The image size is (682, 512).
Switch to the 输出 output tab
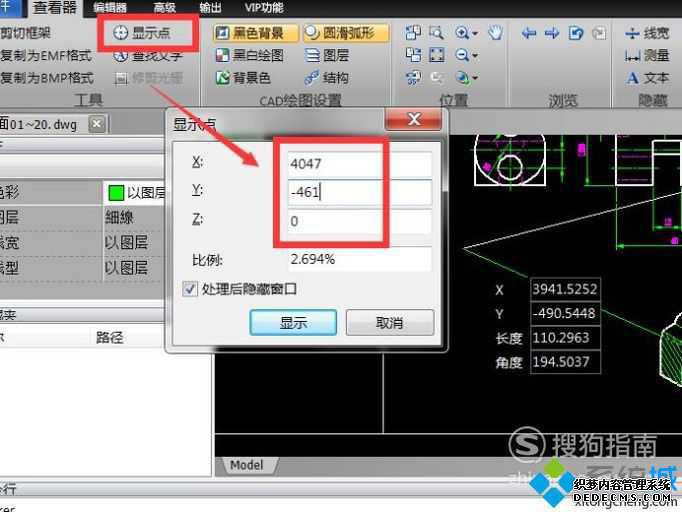(210, 7)
